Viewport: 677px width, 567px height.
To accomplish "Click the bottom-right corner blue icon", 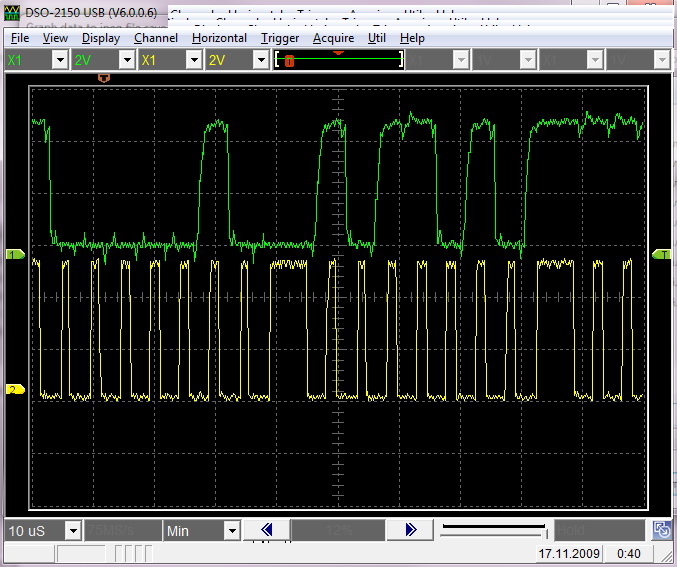I will (662, 530).
